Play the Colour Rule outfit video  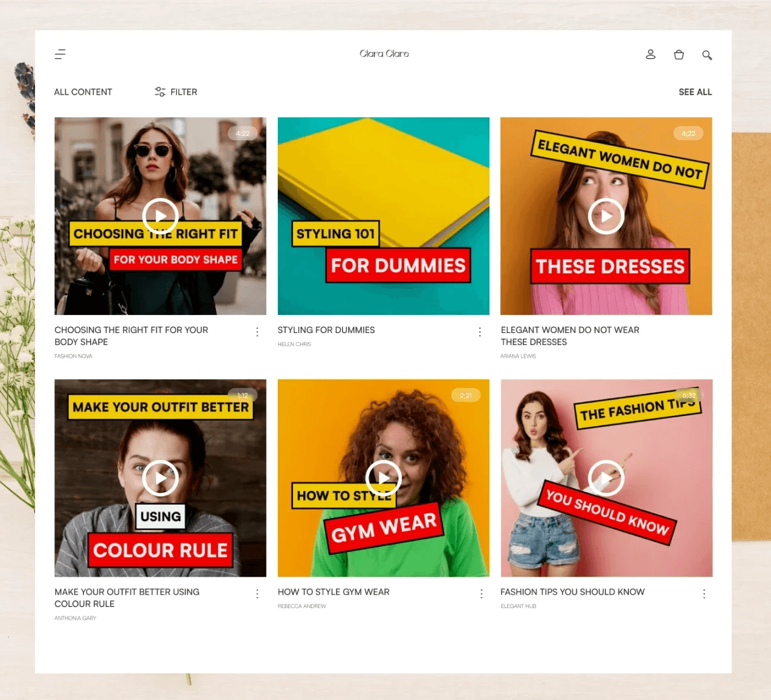pyautogui.click(x=160, y=478)
